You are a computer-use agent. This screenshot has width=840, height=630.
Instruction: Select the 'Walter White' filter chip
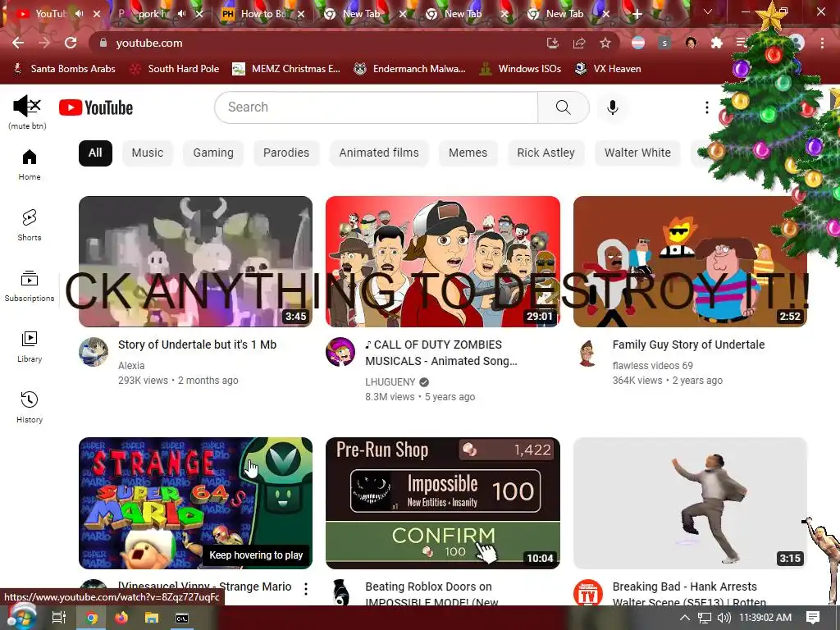(x=637, y=153)
